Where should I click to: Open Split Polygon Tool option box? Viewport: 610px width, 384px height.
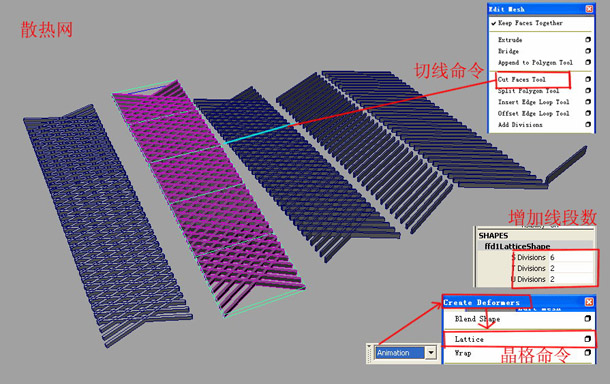(x=588, y=90)
